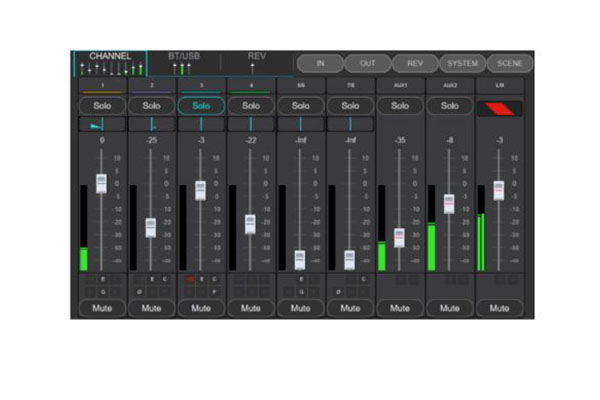Select channel 3 header strip
600x400 pixels.
pyautogui.click(x=201, y=86)
